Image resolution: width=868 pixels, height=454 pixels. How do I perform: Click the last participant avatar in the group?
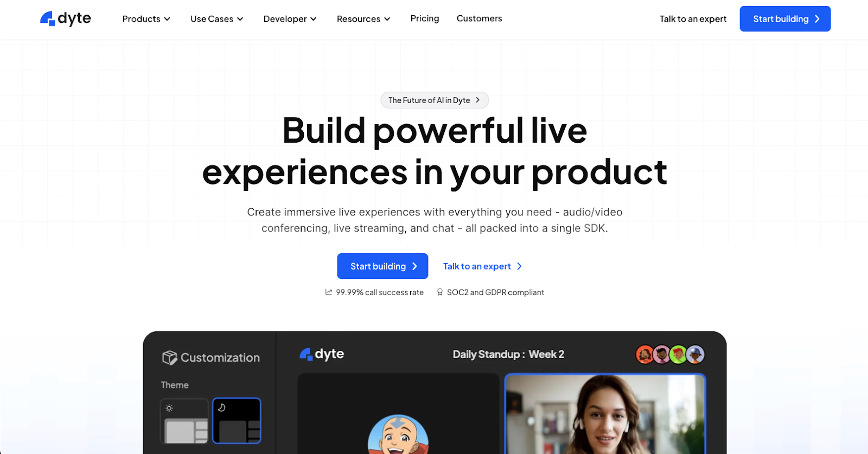click(x=695, y=355)
